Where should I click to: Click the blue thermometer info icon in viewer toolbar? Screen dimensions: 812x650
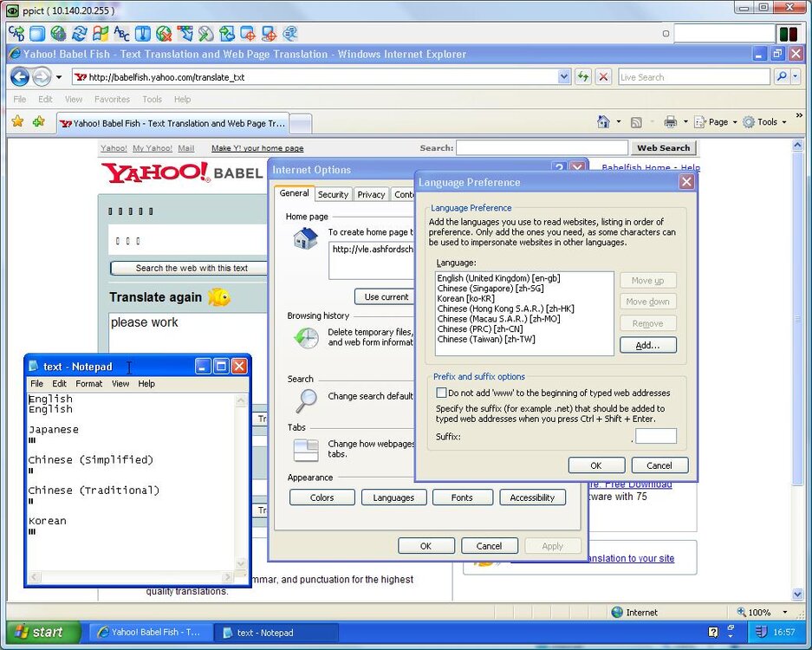142,34
